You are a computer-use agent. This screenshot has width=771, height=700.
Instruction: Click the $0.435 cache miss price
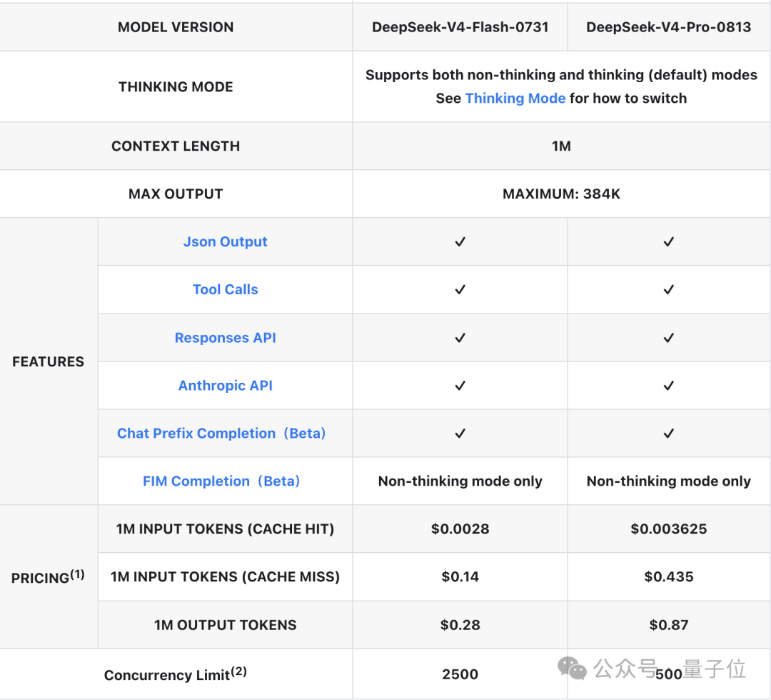point(669,576)
